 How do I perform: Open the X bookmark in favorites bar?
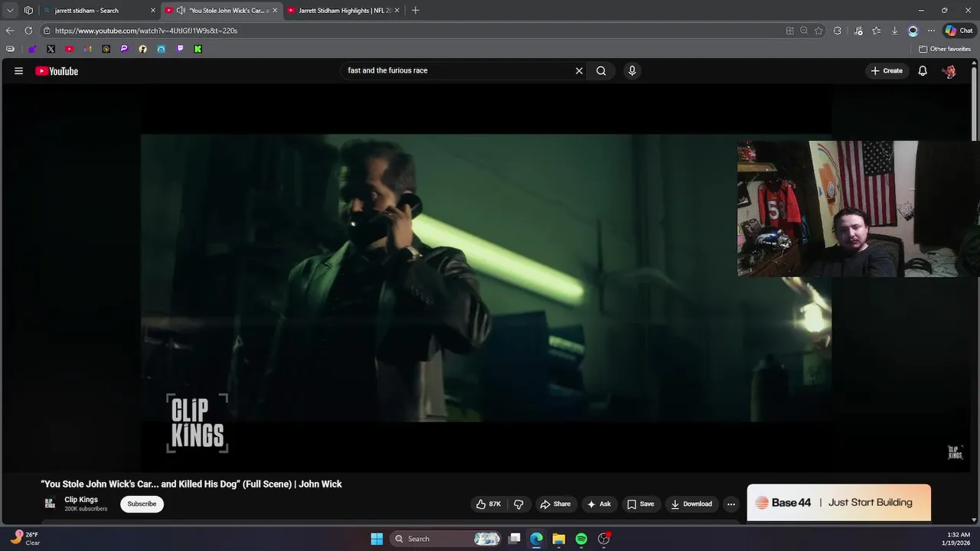point(51,49)
